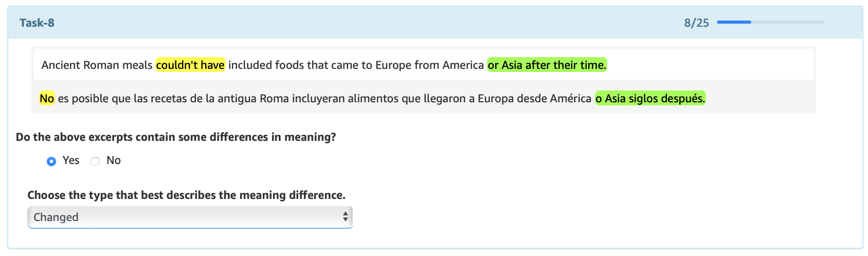This screenshot has height=256, width=868.
Task: Click the up-down arrows on type selector
Action: tap(346, 217)
